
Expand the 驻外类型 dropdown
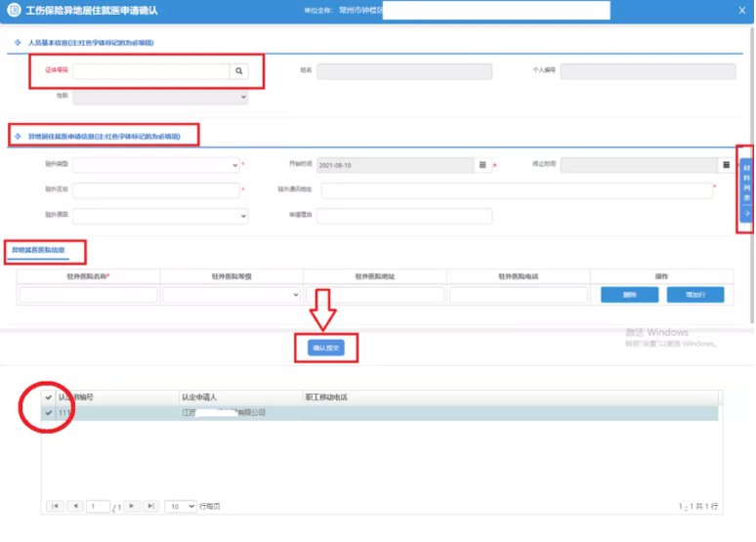pos(155,165)
